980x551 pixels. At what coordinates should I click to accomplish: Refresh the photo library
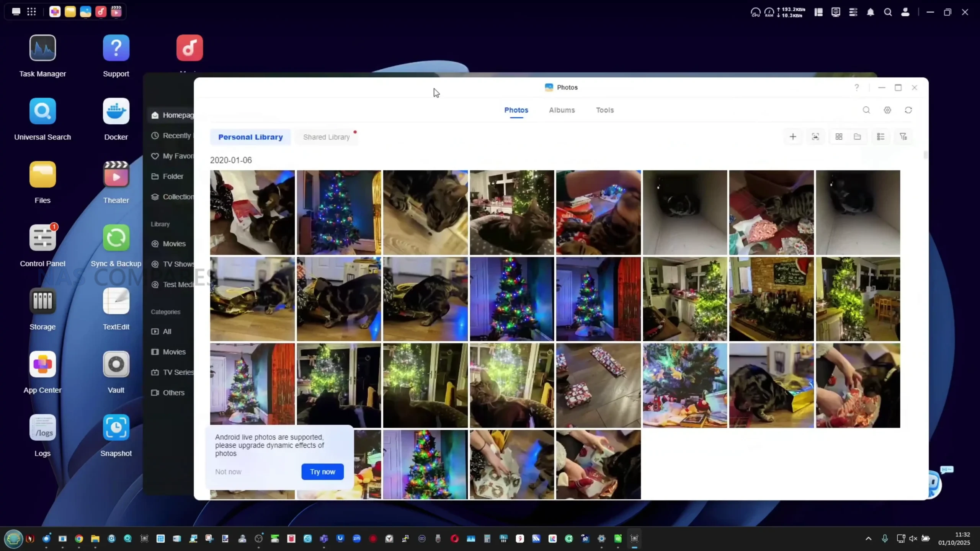[908, 110]
